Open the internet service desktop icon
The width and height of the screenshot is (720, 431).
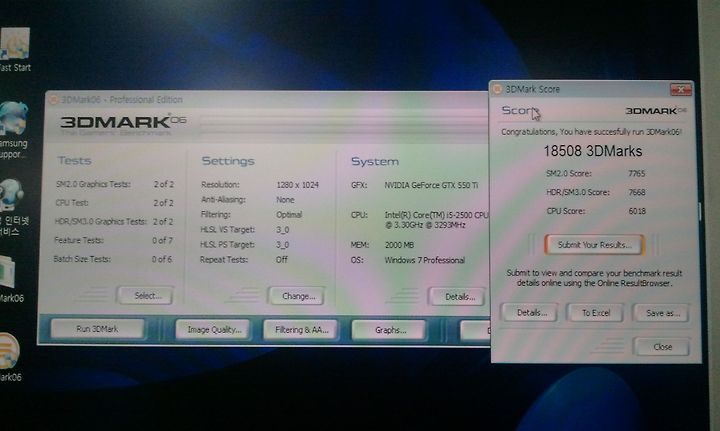(13, 207)
